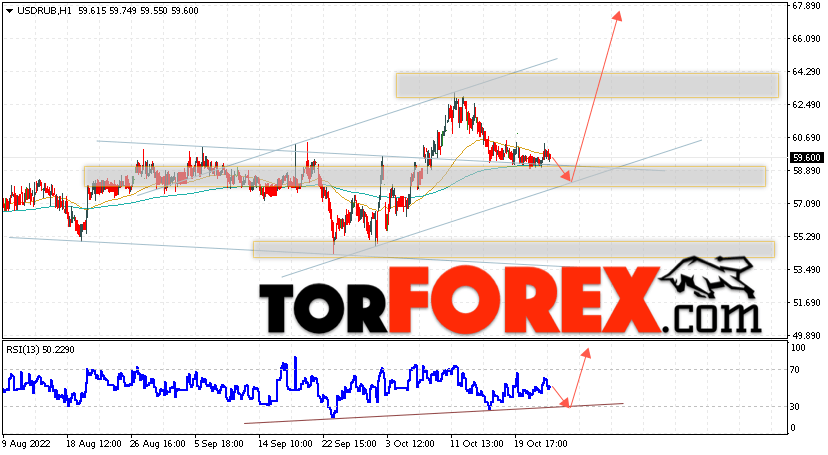Screen dimensions: 828x455
Task: Click the RSI(13) 50.2290 indicator label
Action: [x=40, y=349]
